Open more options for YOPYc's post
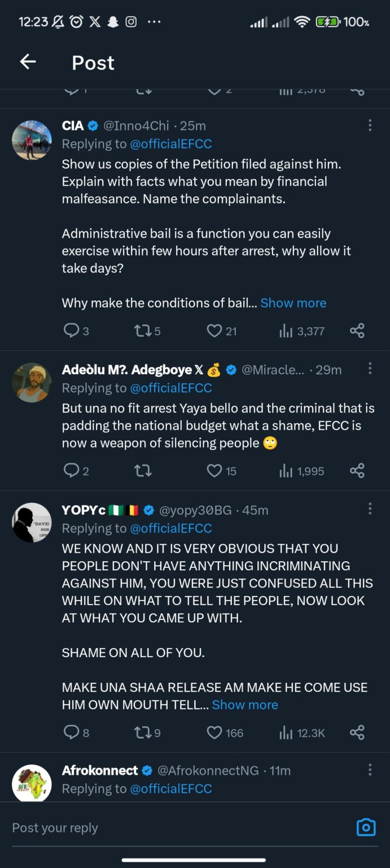 370,509
